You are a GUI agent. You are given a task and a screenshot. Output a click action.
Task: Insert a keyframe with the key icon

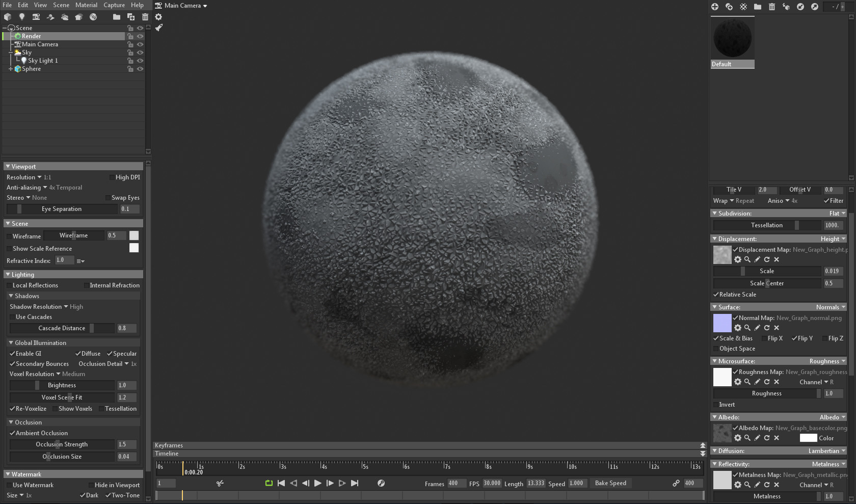coord(381,483)
